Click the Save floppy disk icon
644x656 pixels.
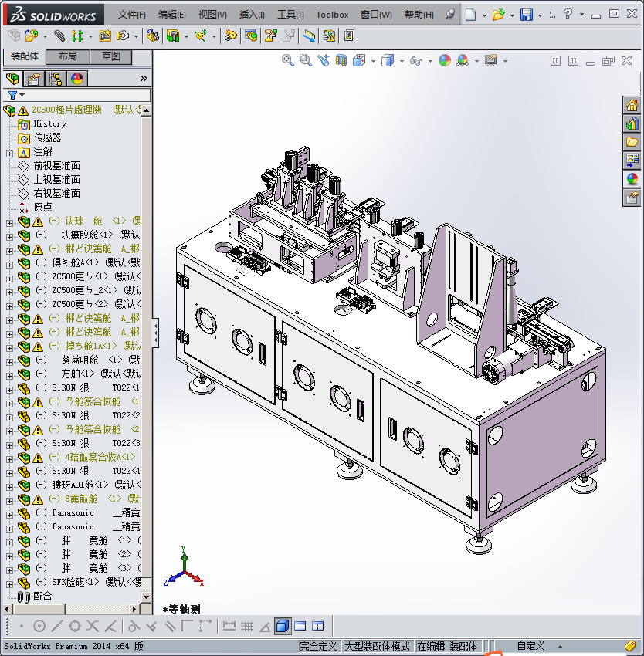point(526,15)
